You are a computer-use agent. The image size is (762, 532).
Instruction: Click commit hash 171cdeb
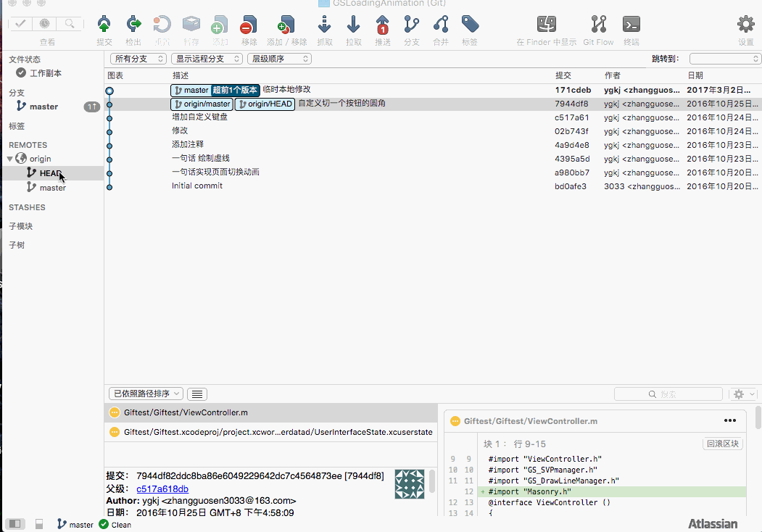(573, 90)
